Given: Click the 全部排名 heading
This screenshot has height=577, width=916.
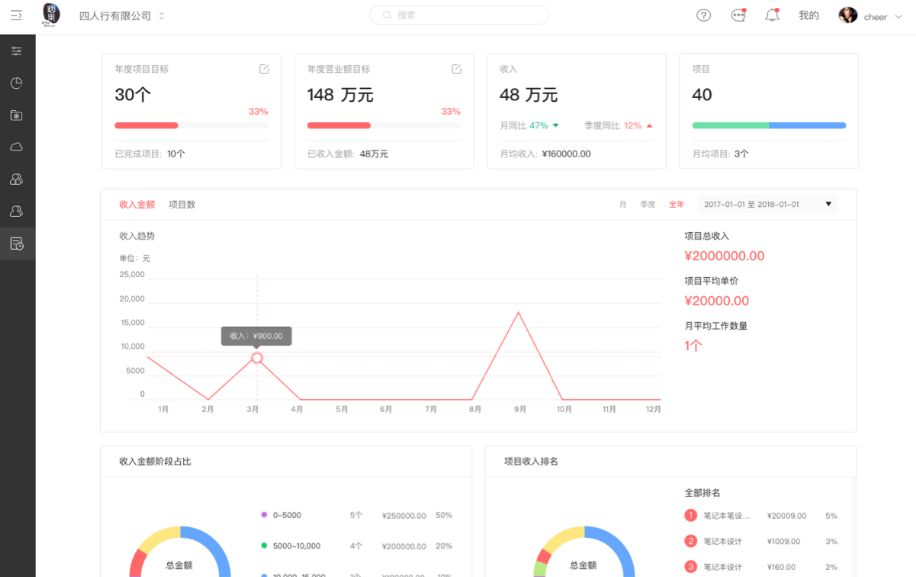Looking at the screenshot, I should [x=702, y=493].
